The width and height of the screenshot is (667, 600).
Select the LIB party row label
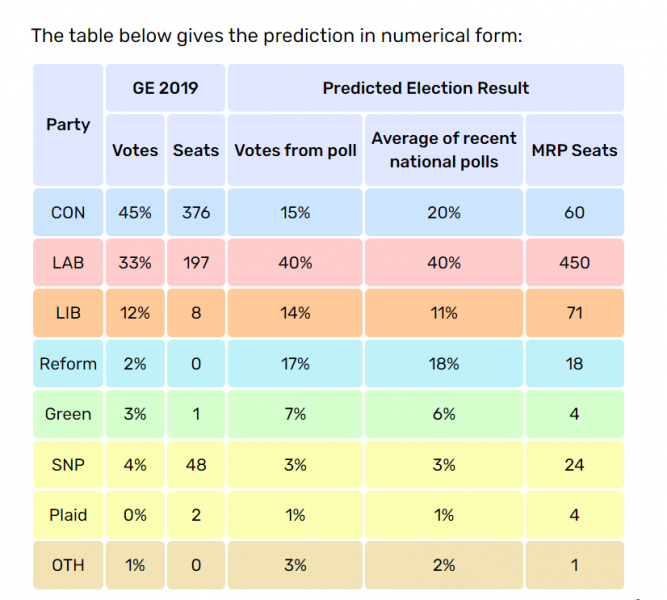(x=68, y=313)
